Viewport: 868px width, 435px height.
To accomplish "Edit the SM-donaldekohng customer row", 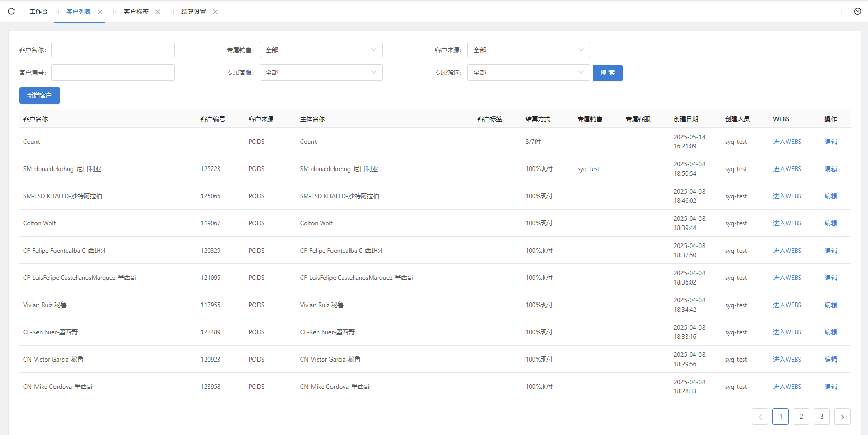I will (830, 169).
